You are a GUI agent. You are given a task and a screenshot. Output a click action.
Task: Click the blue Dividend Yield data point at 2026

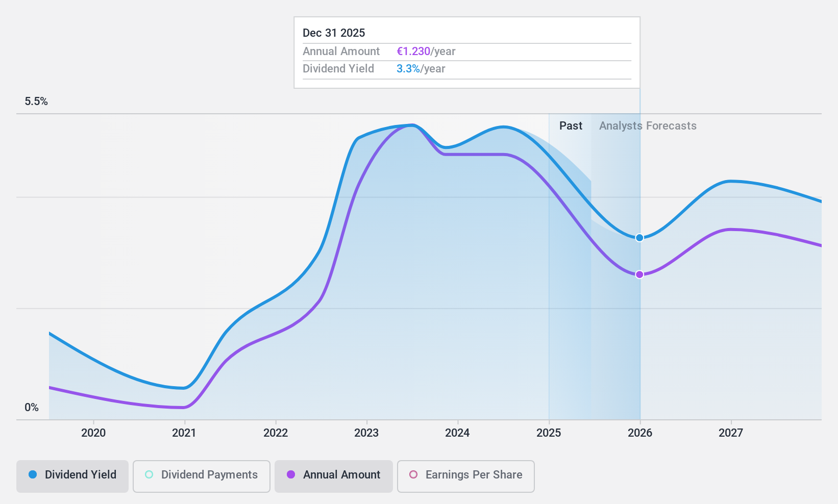(639, 238)
